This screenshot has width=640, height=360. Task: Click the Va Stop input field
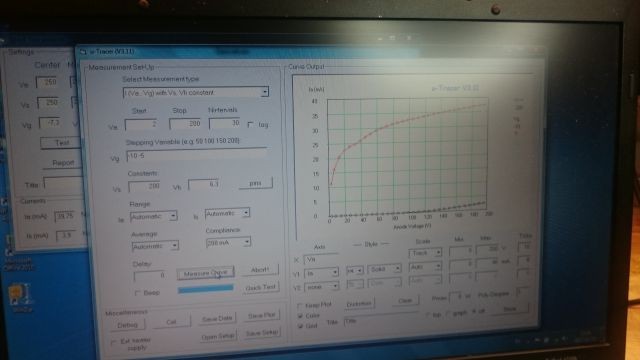(185, 123)
